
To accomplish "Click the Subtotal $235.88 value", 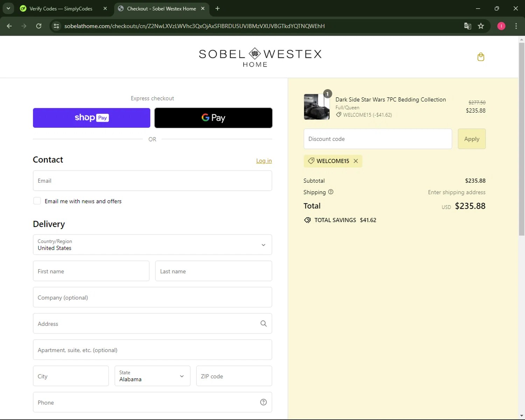I will tap(475, 181).
